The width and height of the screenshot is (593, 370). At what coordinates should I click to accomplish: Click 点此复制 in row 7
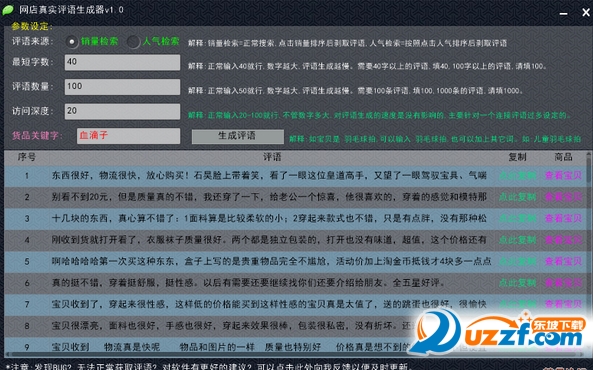(x=517, y=304)
